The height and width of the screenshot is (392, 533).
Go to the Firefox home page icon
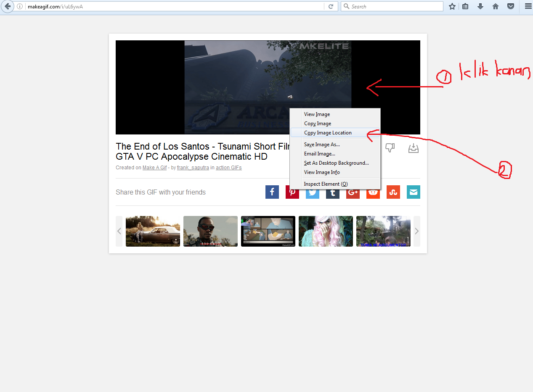click(x=496, y=6)
